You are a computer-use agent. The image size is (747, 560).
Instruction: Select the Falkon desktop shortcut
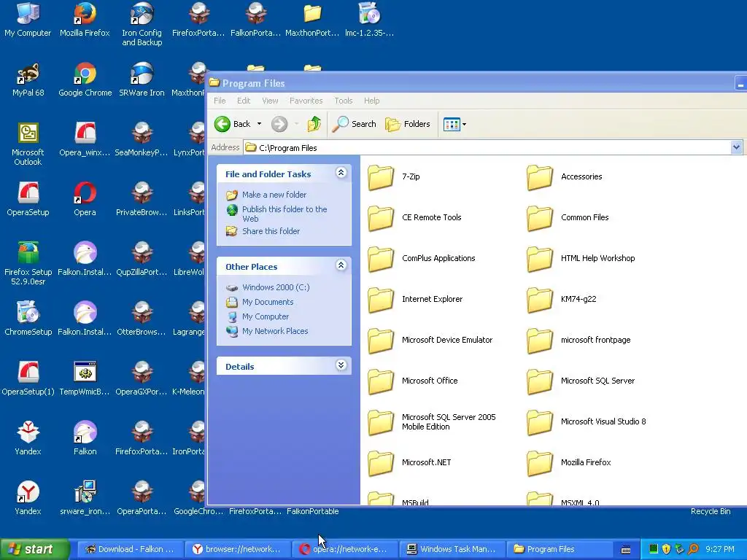tap(85, 438)
